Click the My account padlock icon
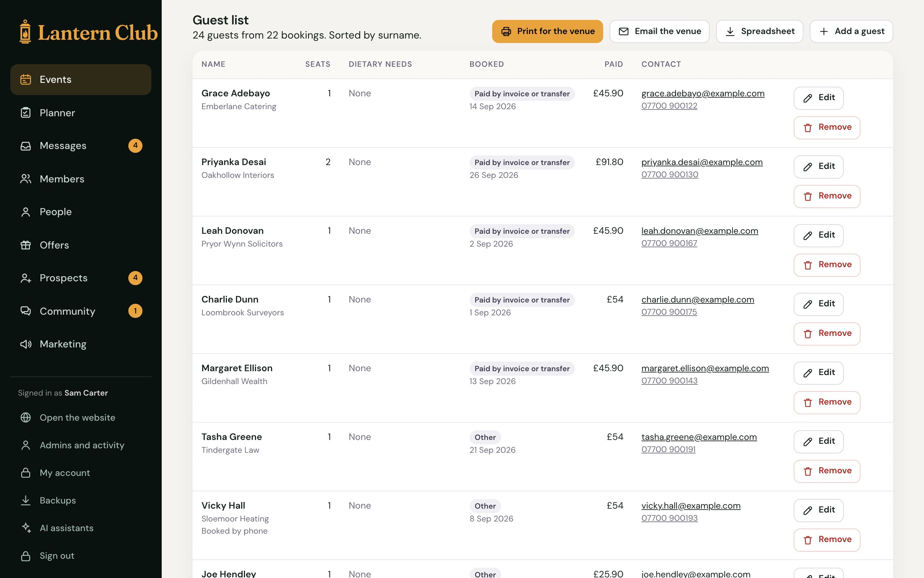Viewport: 924px width, 578px height. click(x=26, y=473)
